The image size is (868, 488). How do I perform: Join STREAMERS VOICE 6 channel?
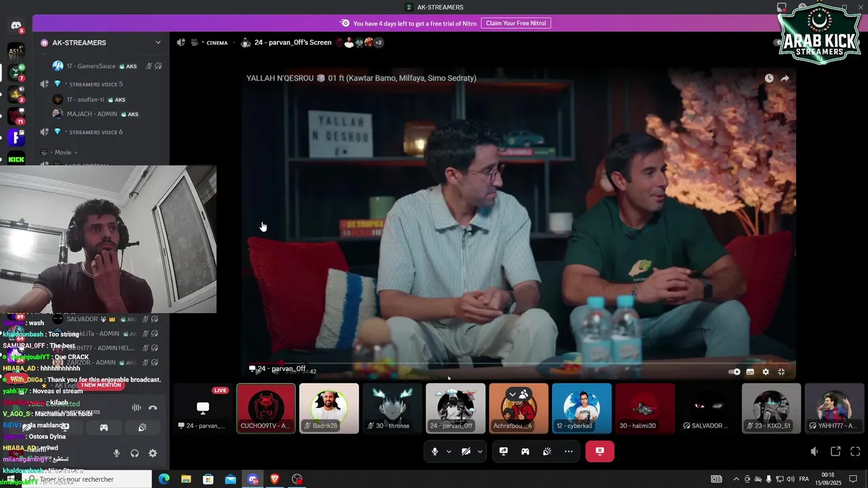click(x=96, y=132)
